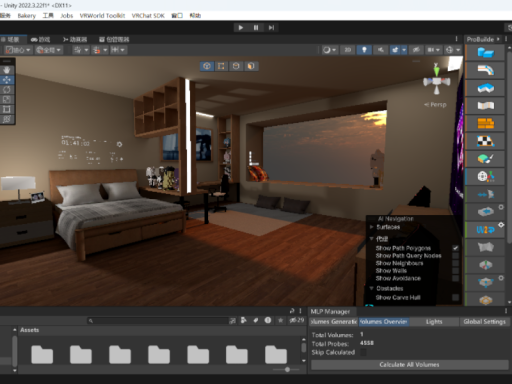This screenshot has height=384, width=512.
Task: Open the VRChat SDK menu
Action: coord(148,16)
